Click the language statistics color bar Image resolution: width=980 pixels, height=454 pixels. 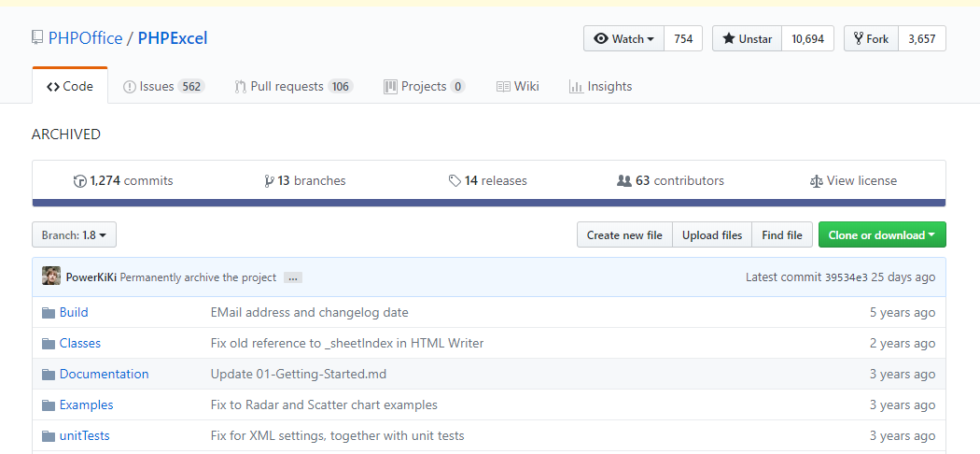489,203
